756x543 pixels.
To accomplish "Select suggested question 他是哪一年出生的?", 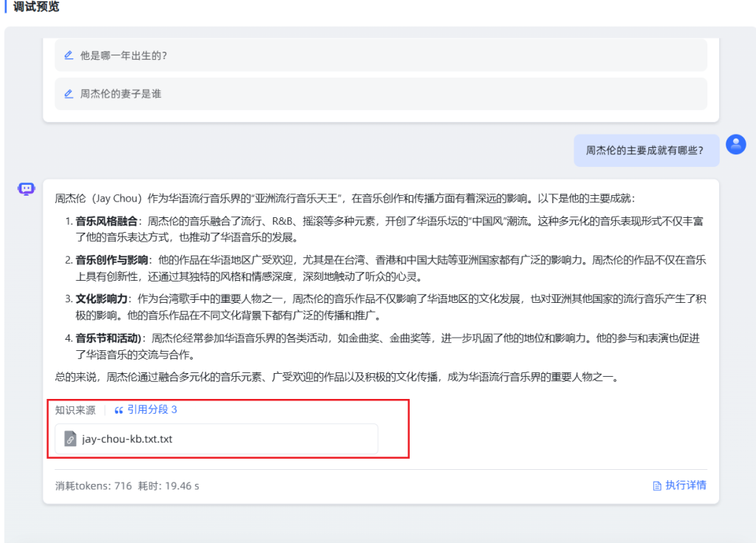I will [123, 55].
